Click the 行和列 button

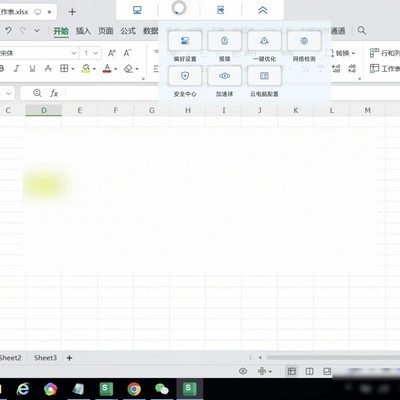pyautogui.click(x=385, y=53)
